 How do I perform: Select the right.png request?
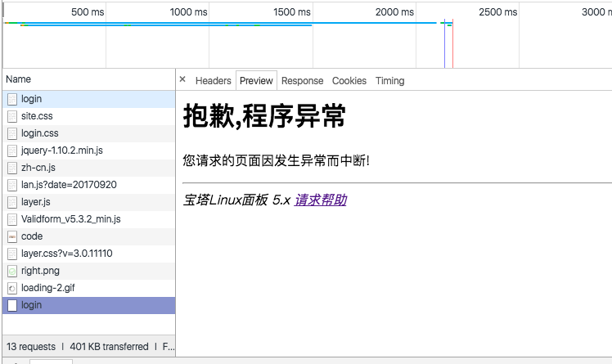click(89, 271)
